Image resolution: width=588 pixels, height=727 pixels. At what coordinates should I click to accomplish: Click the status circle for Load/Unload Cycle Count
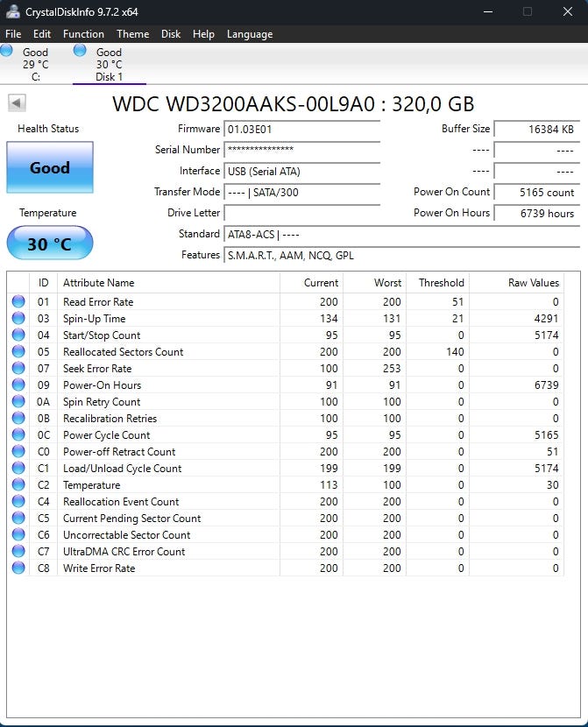click(18, 469)
